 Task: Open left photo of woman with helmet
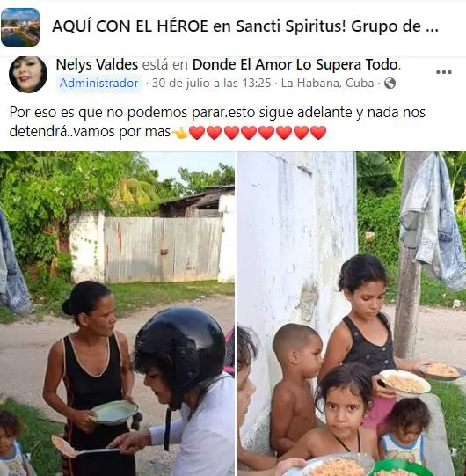[117, 313]
